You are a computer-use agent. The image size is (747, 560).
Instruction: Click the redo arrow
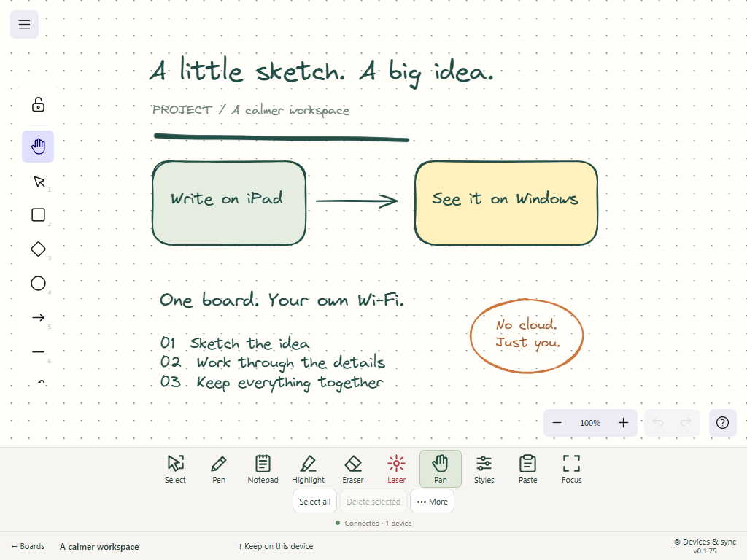(x=686, y=423)
